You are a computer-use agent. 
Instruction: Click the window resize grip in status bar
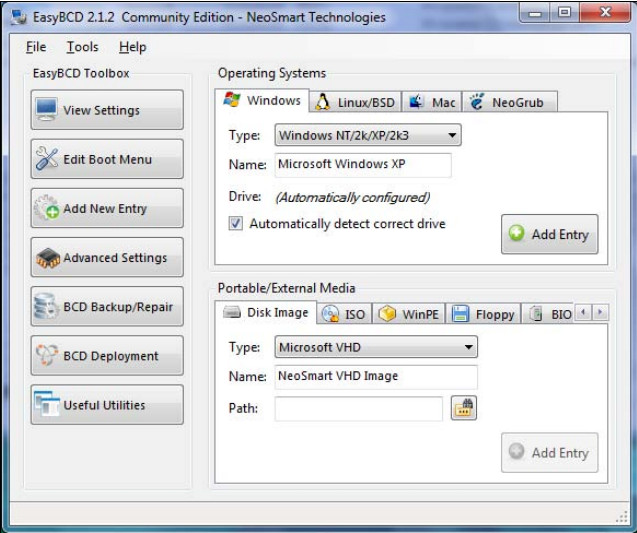coord(622,517)
